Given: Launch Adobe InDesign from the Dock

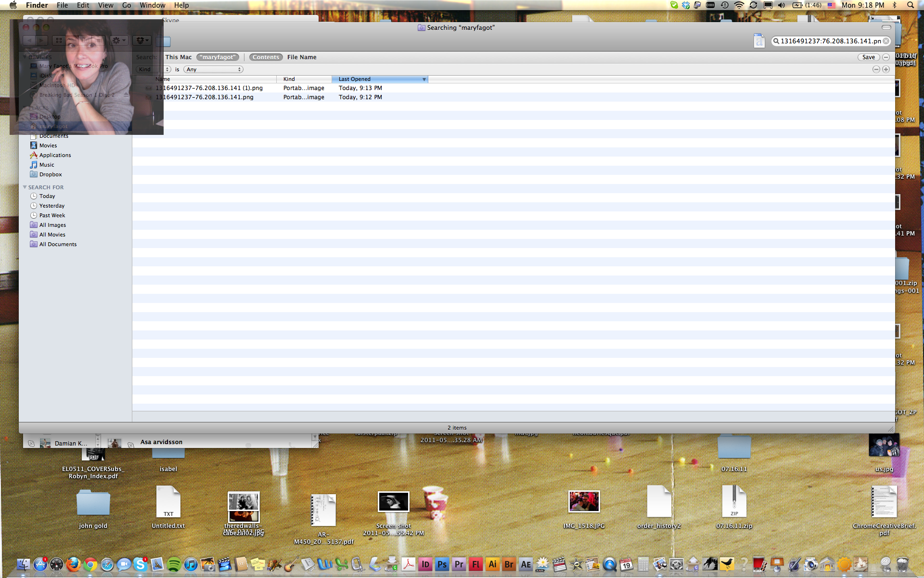Looking at the screenshot, I should click(x=425, y=564).
